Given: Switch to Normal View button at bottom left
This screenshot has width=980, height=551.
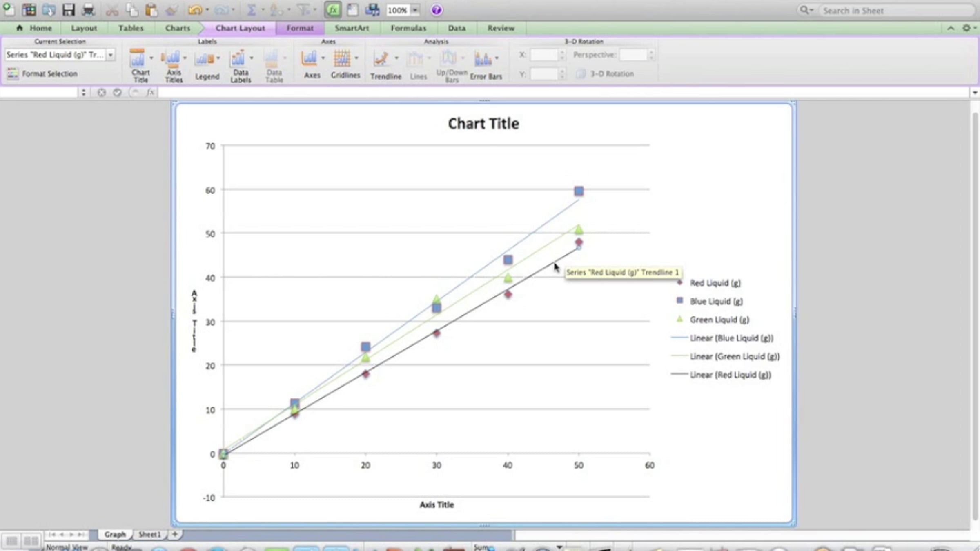Looking at the screenshot, I should click(12, 541).
